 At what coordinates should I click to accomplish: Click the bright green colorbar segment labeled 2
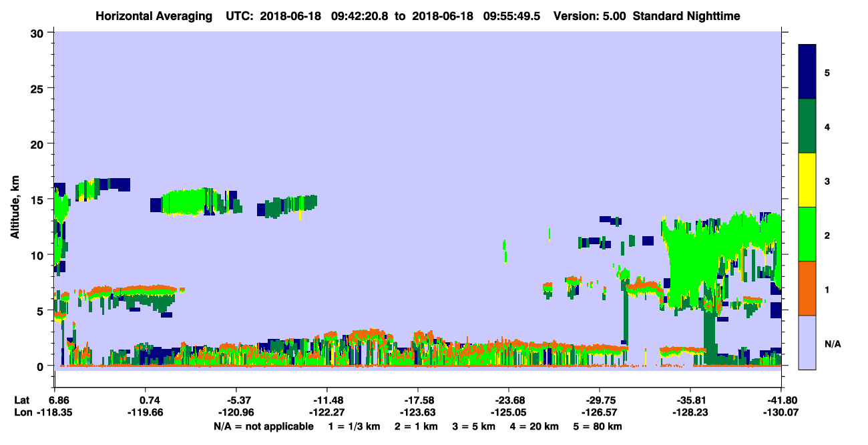pos(807,234)
